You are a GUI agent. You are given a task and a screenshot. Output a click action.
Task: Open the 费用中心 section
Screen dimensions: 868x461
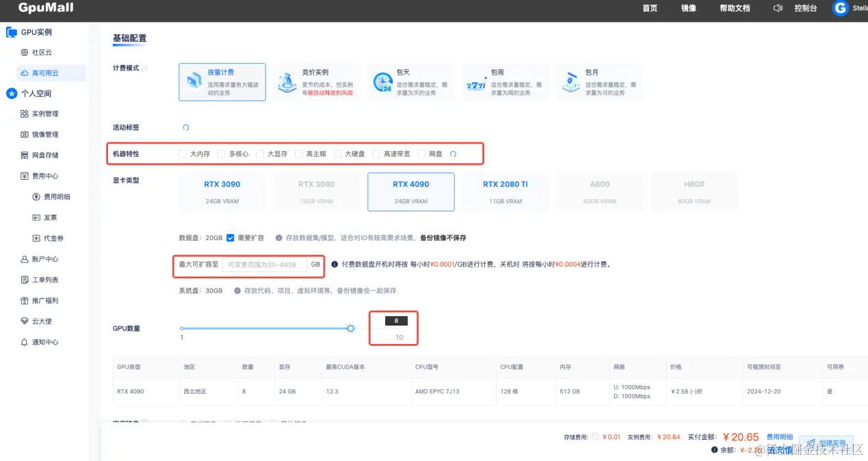40,176
